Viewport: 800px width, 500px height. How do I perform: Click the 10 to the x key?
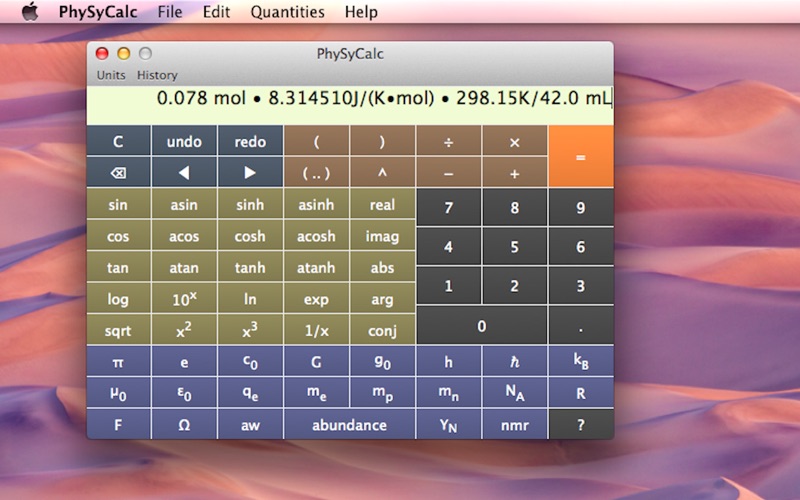coord(184,299)
